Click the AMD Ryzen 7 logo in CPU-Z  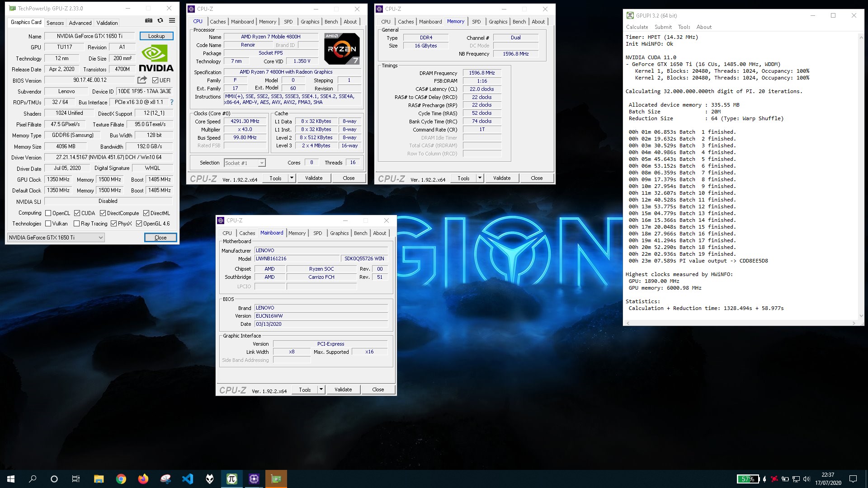click(x=342, y=49)
